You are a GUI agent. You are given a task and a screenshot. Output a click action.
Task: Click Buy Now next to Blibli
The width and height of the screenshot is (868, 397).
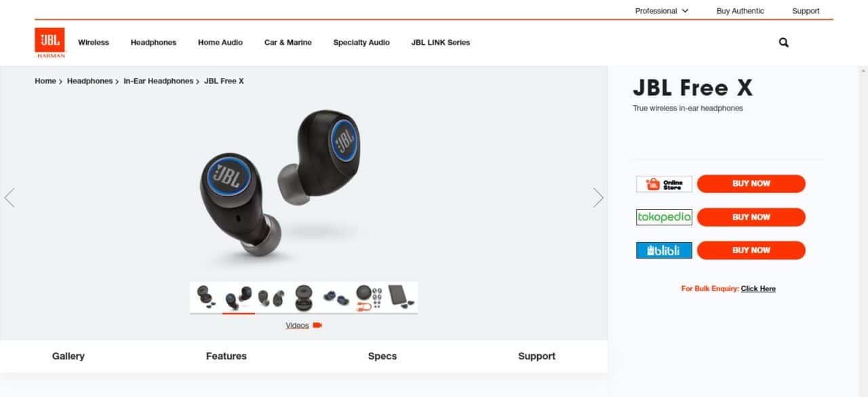[751, 250]
